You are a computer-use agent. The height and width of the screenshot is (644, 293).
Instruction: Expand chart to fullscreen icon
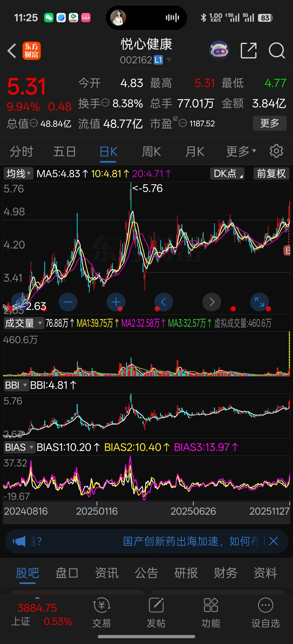point(259,302)
